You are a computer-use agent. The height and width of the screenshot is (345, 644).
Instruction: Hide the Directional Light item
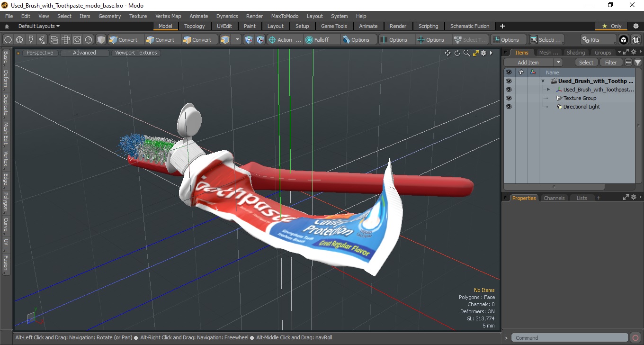[509, 107]
